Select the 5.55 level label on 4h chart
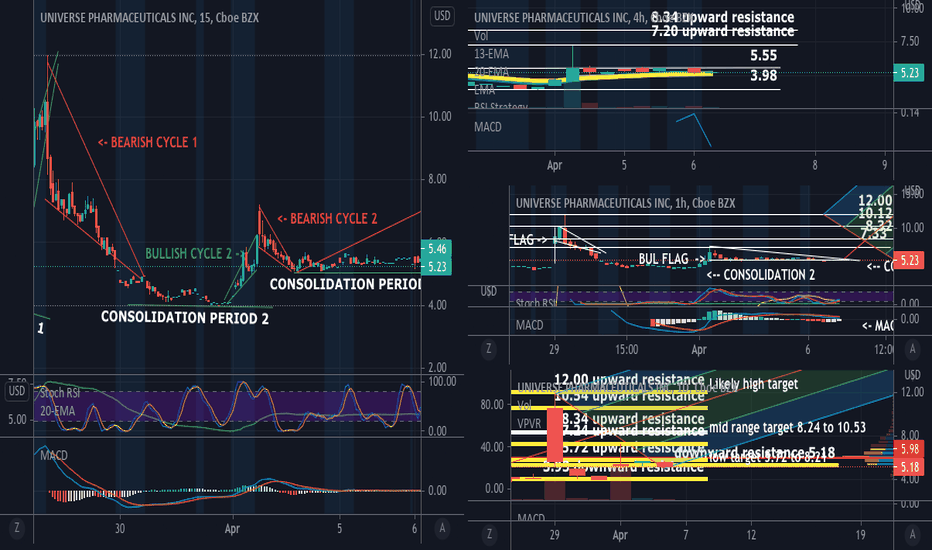The height and width of the screenshot is (550, 932). pos(764,56)
